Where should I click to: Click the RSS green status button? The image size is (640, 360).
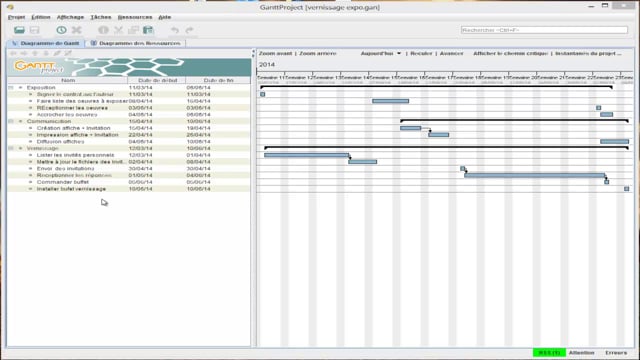549,353
